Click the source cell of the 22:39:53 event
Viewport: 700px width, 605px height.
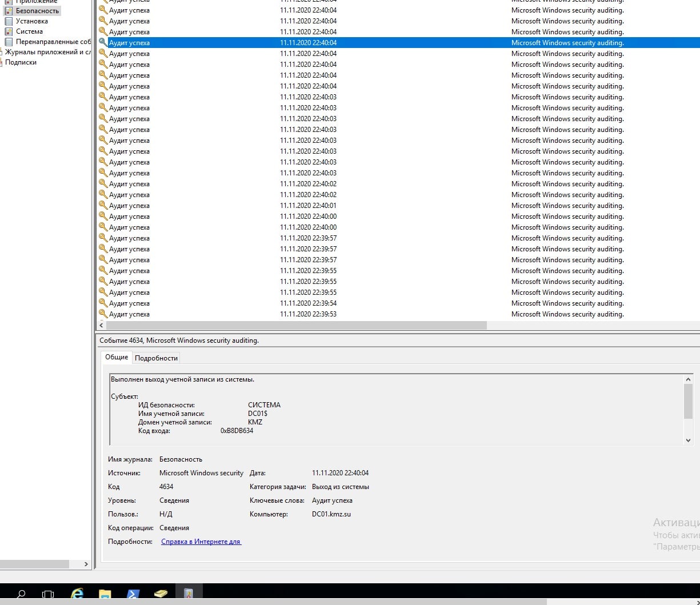[x=567, y=314]
